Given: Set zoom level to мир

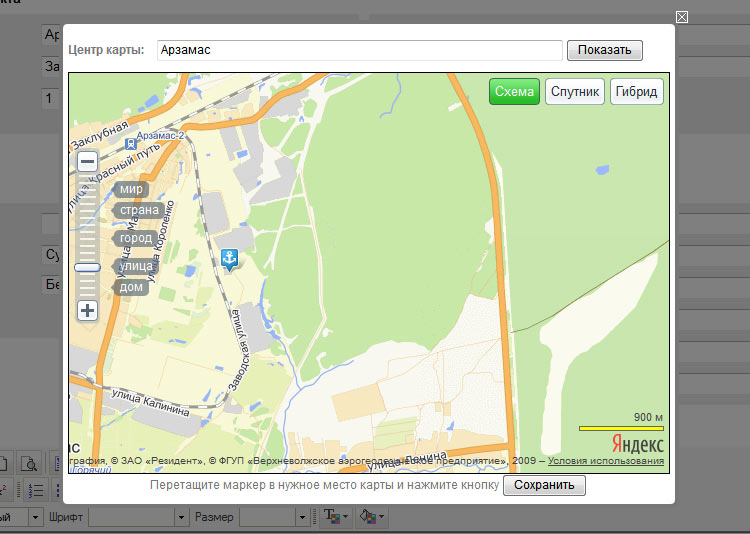Looking at the screenshot, I should point(131,189).
